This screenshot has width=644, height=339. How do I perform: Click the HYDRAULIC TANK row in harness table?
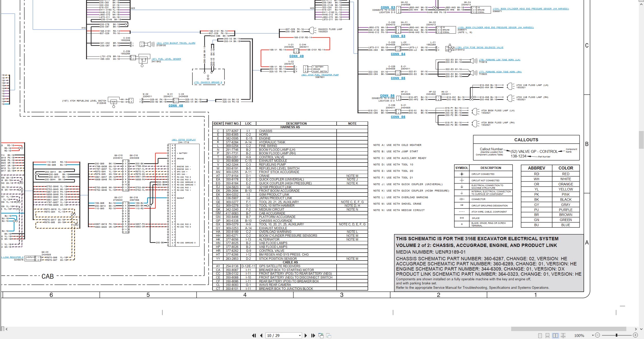coord(290,142)
